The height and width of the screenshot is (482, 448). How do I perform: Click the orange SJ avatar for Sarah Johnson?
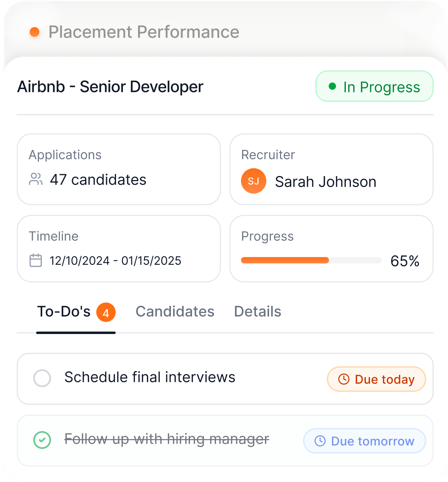coord(253,181)
